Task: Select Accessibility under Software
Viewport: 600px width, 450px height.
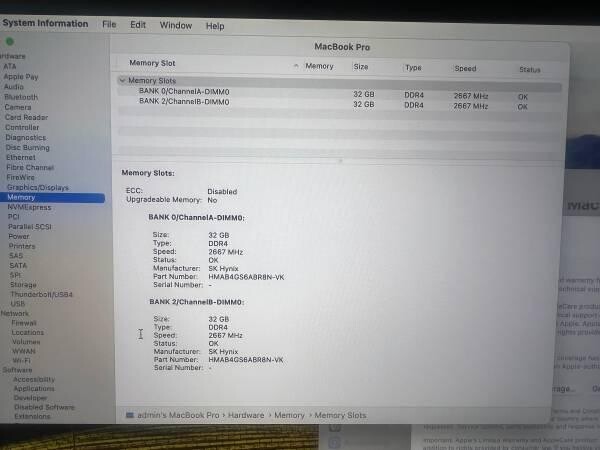Action: tap(34, 379)
